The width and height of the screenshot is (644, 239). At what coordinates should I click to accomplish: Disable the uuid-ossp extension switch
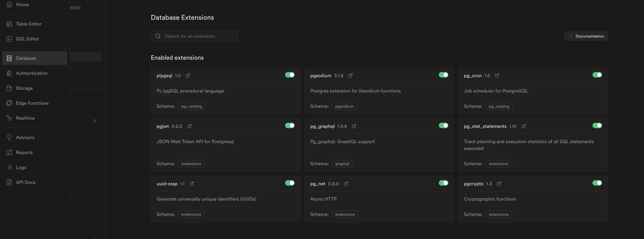click(x=290, y=183)
